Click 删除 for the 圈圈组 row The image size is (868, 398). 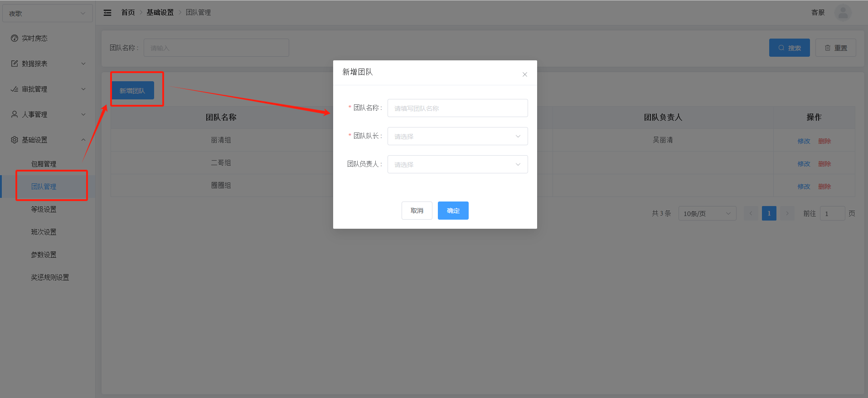pos(824,187)
